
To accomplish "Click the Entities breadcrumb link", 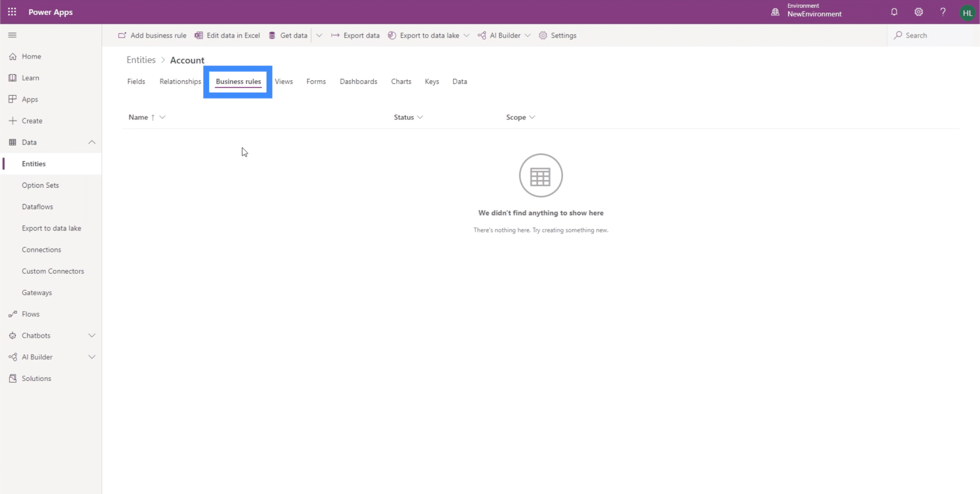I will (x=141, y=60).
